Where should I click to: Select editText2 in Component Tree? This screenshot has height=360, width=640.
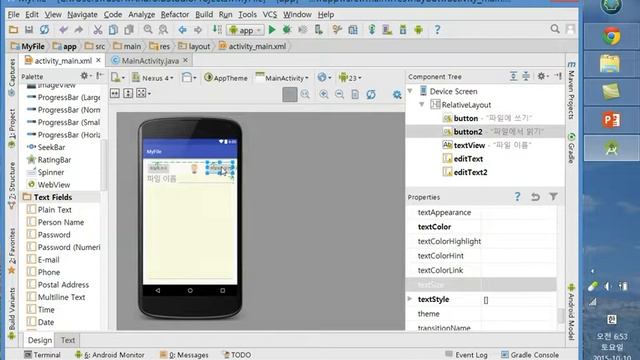coord(470,172)
